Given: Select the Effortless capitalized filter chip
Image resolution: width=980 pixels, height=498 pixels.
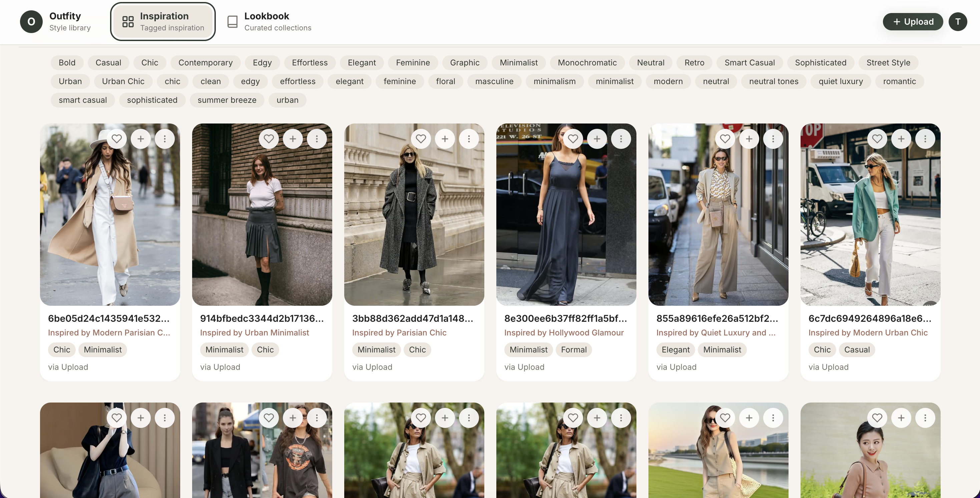Looking at the screenshot, I should tap(310, 63).
